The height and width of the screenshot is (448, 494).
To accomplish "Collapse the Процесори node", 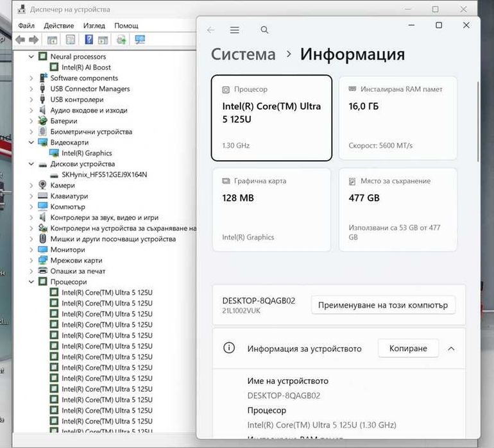I will pyautogui.click(x=31, y=282).
